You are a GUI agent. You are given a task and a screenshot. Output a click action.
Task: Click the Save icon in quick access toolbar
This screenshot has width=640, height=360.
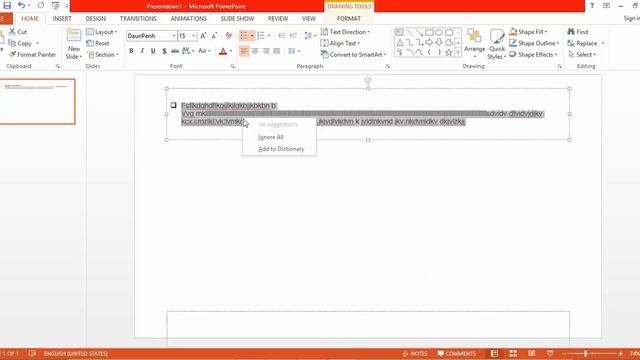coord(7,5)
